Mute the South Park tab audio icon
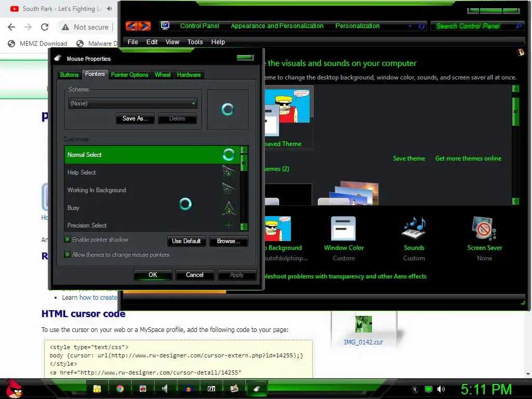 (x=109, y=8)
